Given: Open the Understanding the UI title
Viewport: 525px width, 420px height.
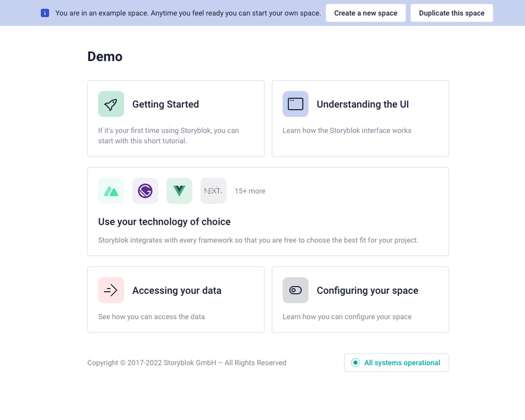Looking at the screenshot, I should click(363, 104).
